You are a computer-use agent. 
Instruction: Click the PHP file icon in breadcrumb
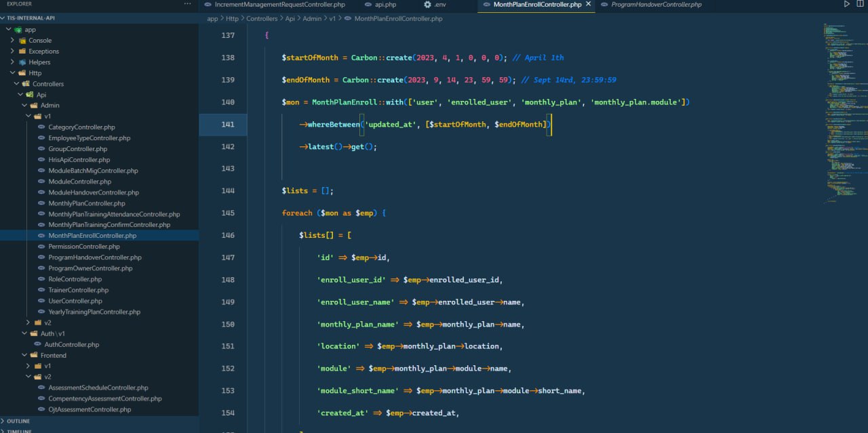point(348,19)
